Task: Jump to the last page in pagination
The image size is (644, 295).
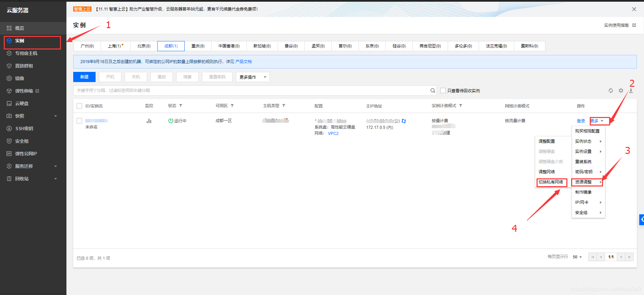Action: 629,257
